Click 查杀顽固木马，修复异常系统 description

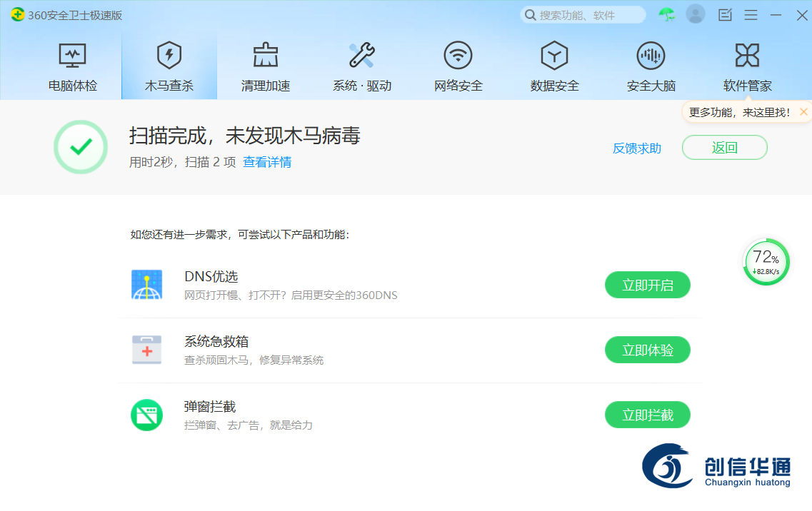click(254, 360)
